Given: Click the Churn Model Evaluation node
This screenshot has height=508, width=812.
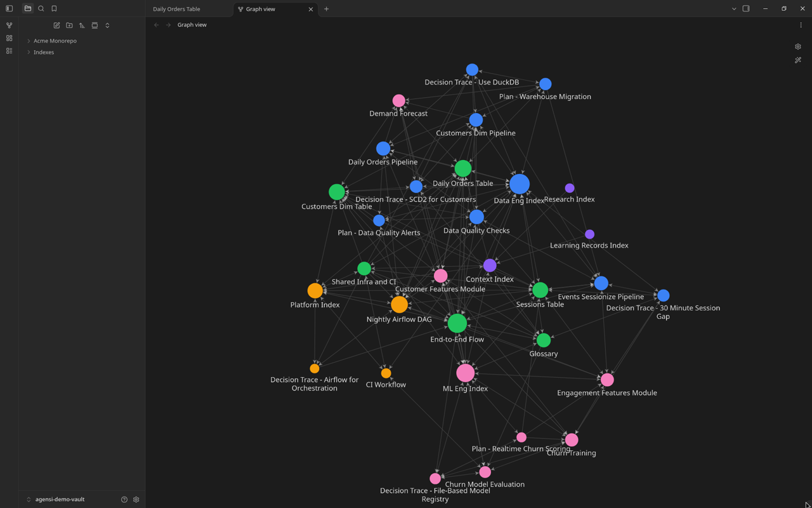Looking at the screenshot, I should pyautogui.click(x=485, y=472).
